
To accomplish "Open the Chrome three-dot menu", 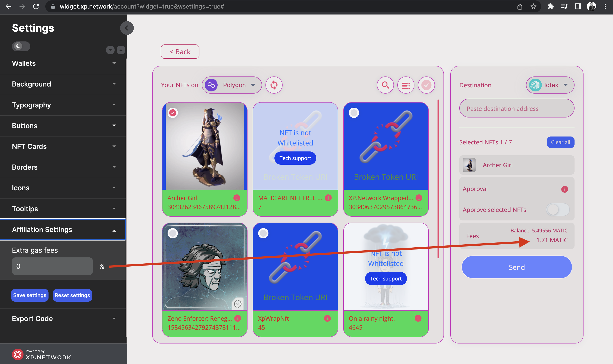I will [605, 6].
